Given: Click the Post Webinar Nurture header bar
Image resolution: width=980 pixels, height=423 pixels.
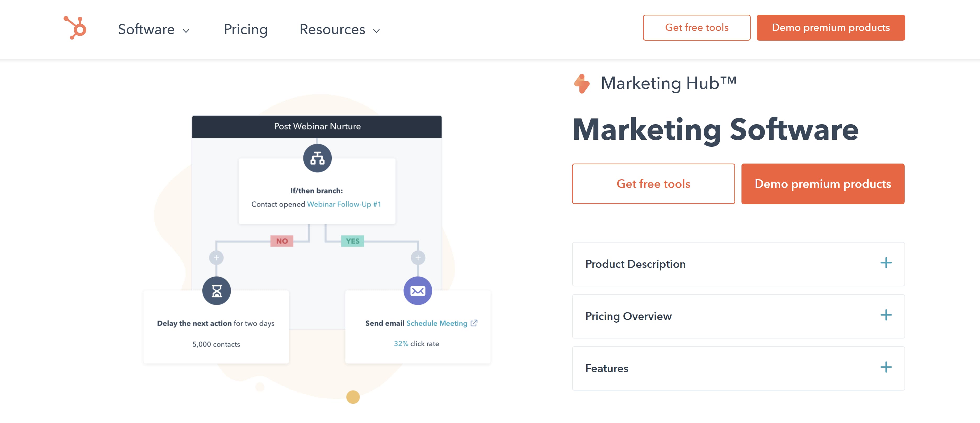Looking at the screenshot, I should pyautogui.click(x=317, y=126).
